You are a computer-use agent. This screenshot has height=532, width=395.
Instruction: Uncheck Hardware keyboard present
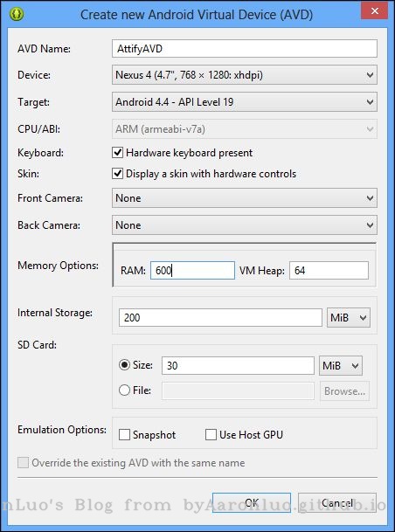(117, 153)
